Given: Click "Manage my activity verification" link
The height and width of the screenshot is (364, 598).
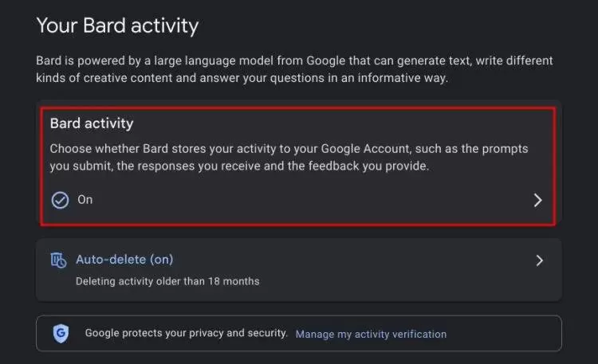Looking at the screenshot, I should click(371, 335).
